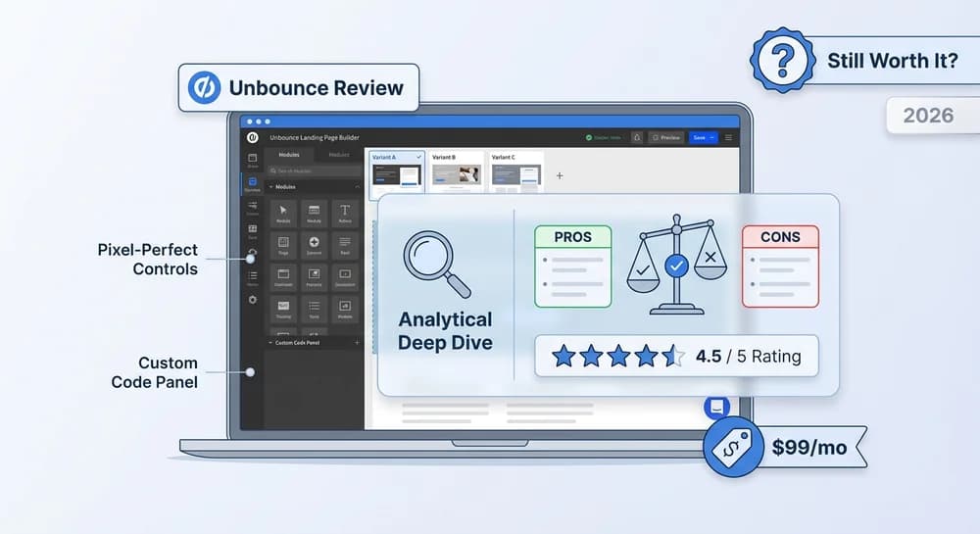Click the magnifying glass in search field

point(273,170)
